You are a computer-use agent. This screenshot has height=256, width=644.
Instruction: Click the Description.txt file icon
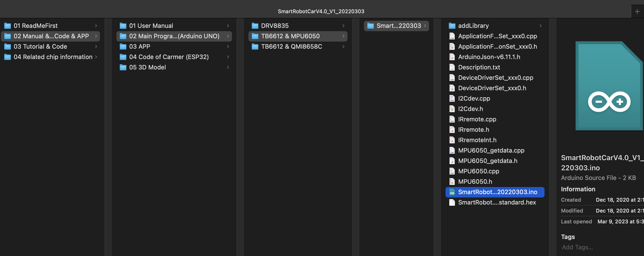coord(452,67)
